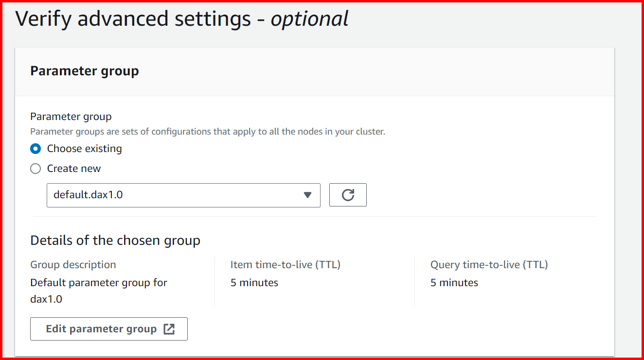The height and width of the screenshot is (360, 644).
Task: Click the Group description text
Action: tap(73, 264)
